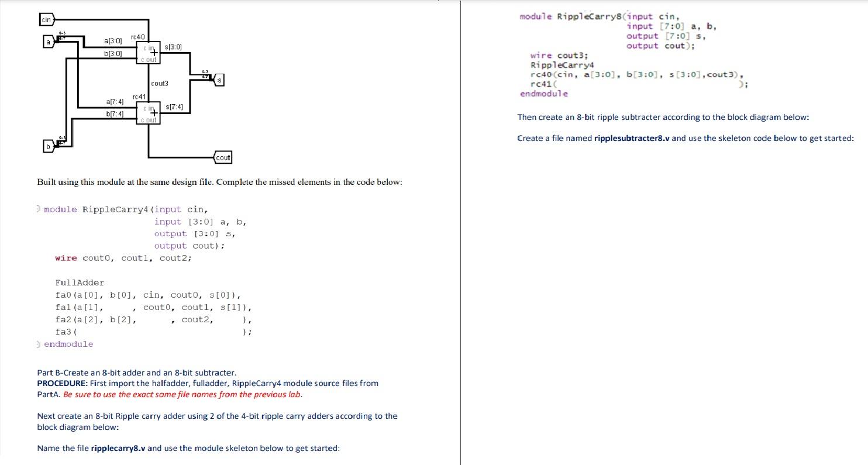Click the "b" input port symbol
Image resolution: width=868 pixels, height=465 pixels.
[x=49, y=146]
